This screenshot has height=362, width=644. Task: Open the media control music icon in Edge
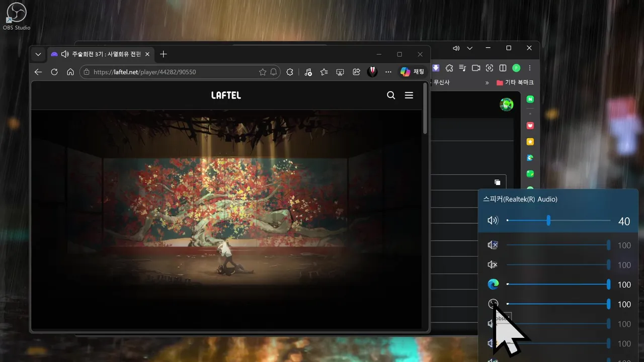pos(308,72)
